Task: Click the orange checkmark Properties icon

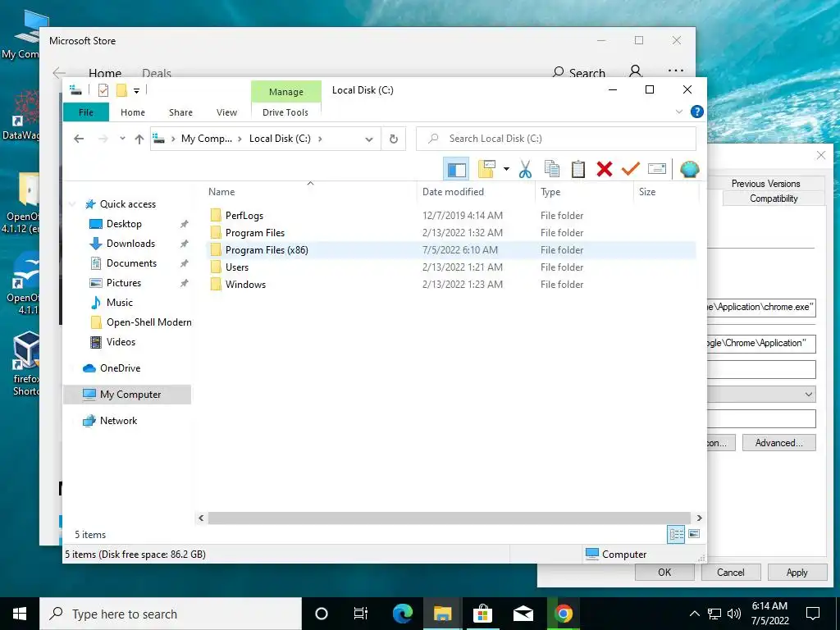Action: click(631, 169)
